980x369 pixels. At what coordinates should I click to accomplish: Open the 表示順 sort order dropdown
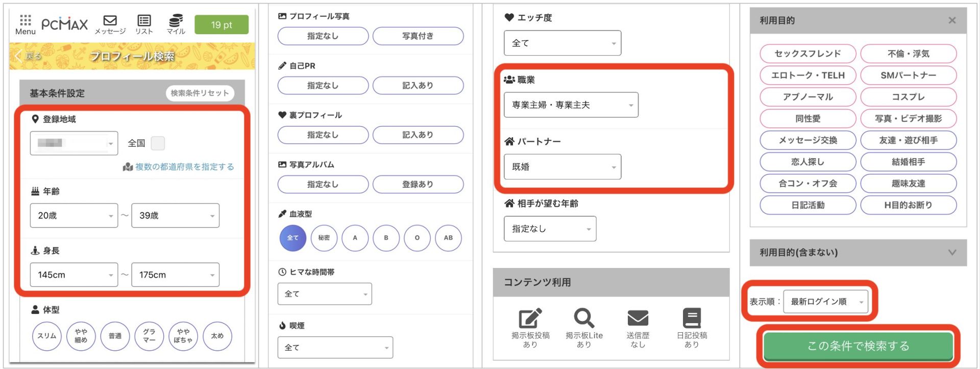pos(825,302)
